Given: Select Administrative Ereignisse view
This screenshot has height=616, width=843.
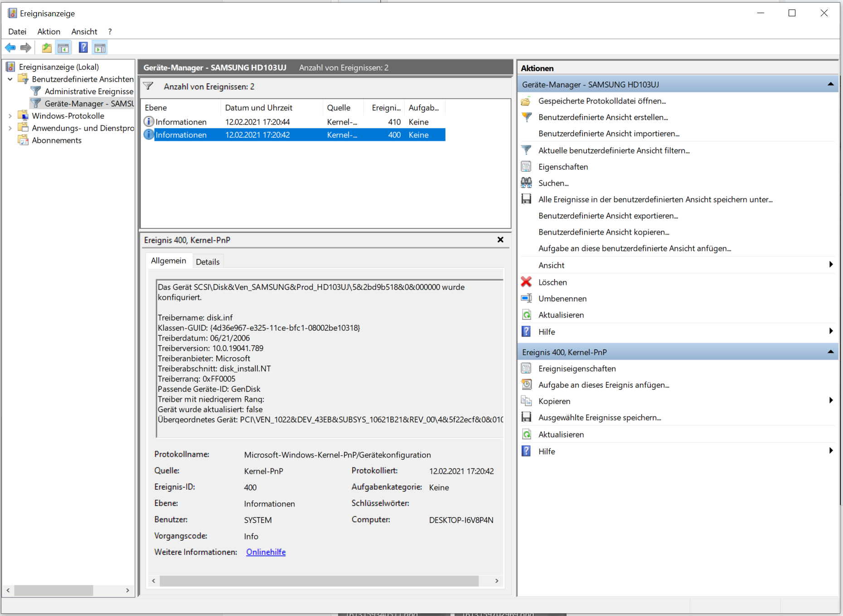Looking at the screenshot, I should tap(89, 91).
